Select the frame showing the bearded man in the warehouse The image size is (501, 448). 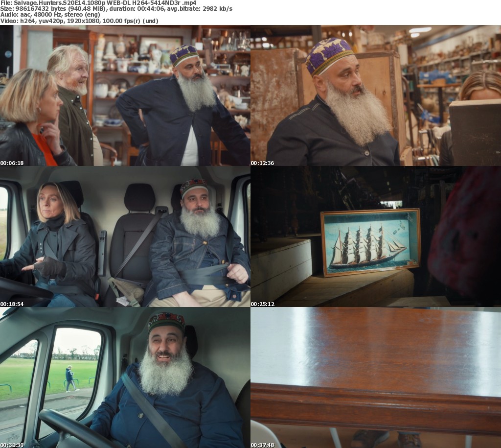[376, 95]
